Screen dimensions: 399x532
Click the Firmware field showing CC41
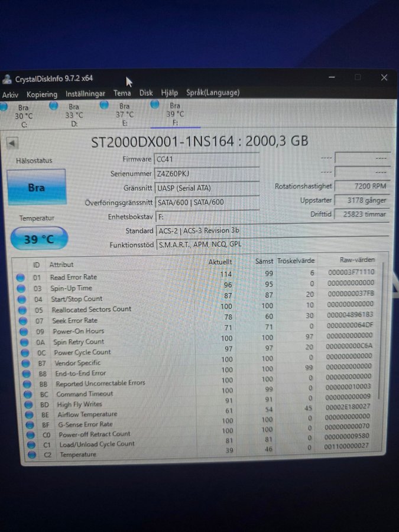coord(207,159)
